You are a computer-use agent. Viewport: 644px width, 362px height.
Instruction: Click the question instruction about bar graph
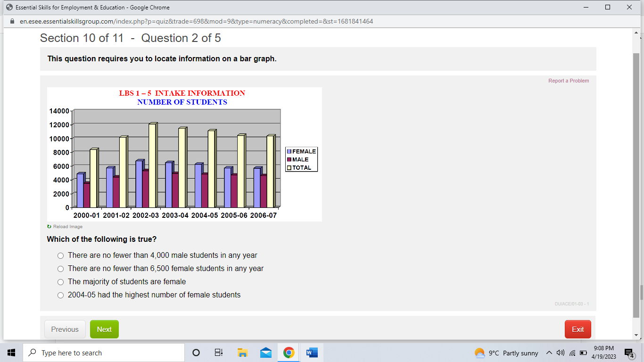click(x=162, y=59)
